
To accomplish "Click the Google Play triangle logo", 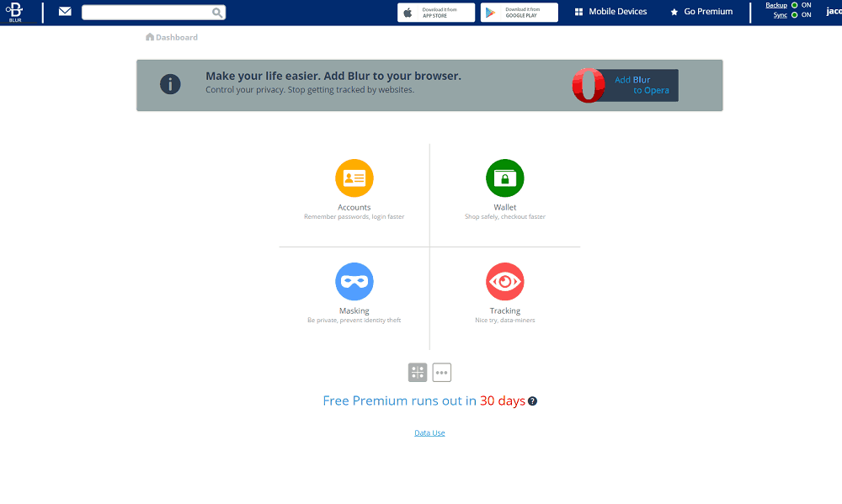I will coord(490,13).
